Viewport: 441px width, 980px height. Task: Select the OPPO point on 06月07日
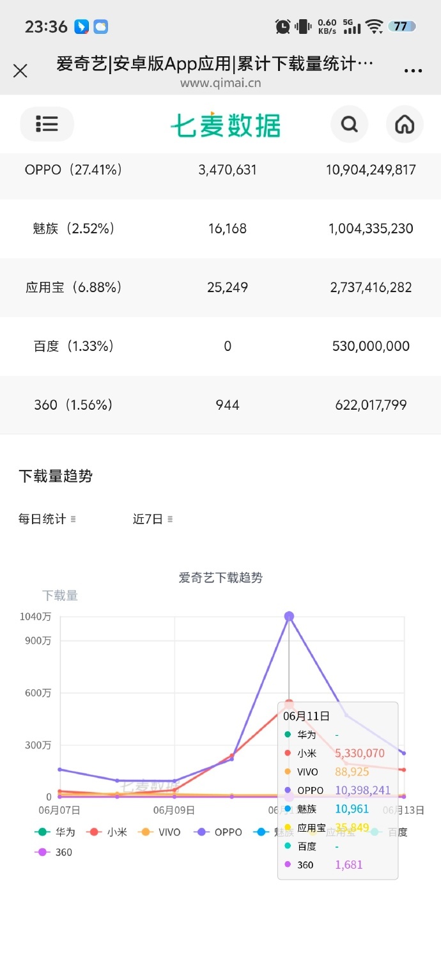coord(59,769)
